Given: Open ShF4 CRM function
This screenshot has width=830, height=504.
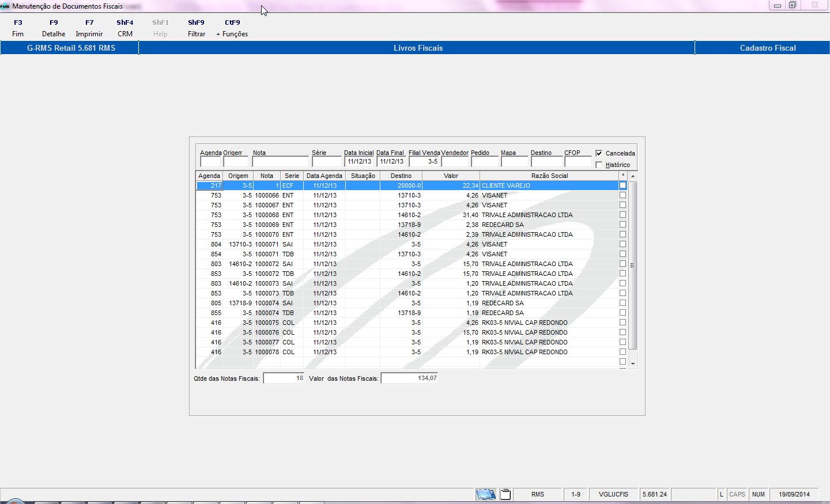Looking at the screenshot, I should [x=125, y=28].
